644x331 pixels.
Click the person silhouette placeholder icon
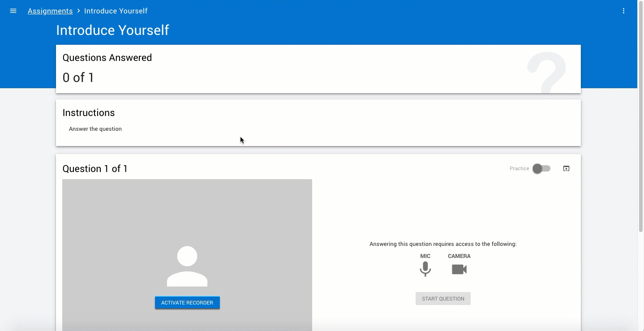pyautogui.click(x=187, y=266)
